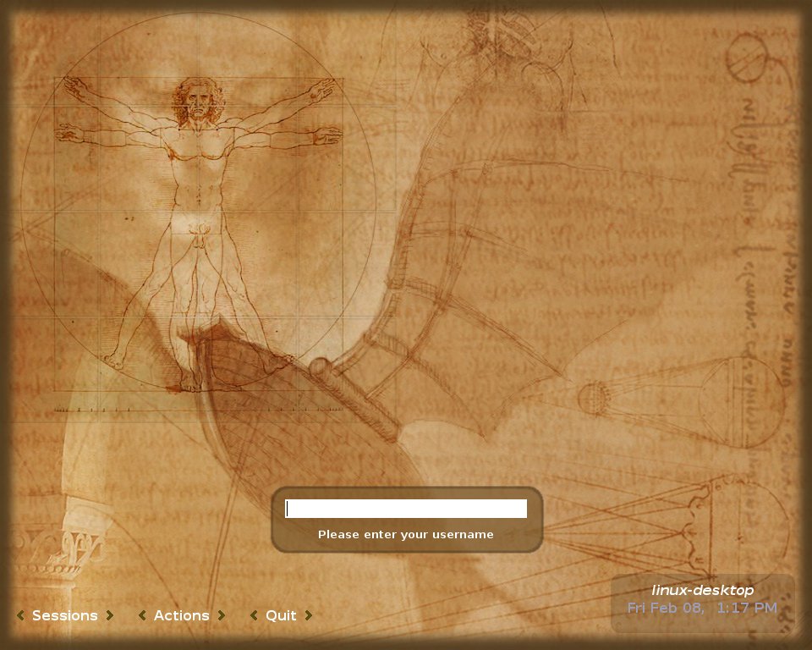Viewport: 812px width, 650px height.
Task: Click the left chevron beside Quit
Action: click(x=254, y=615)
